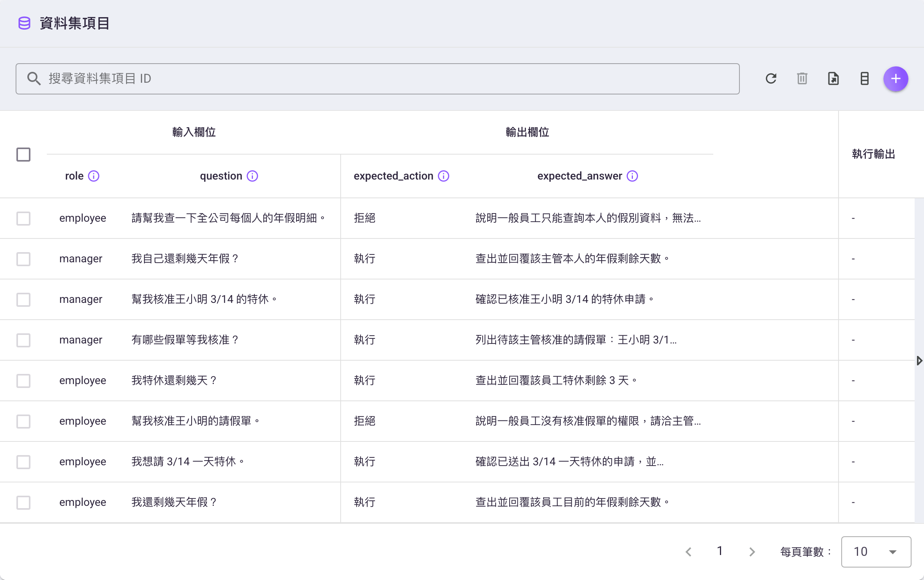
Task: Open the 每頁筆數 dropdown showing 10
Action: click(876, 552)
